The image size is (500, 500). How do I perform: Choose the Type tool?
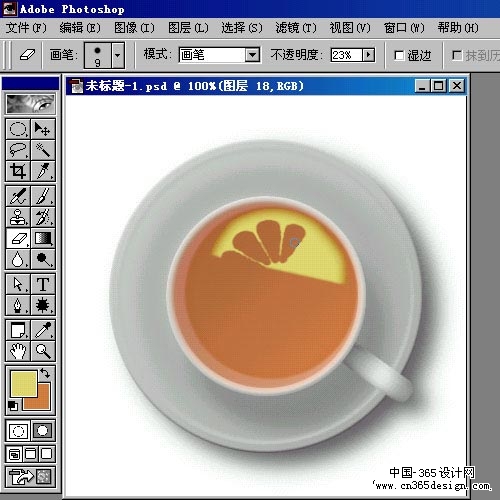coord(43,284)
